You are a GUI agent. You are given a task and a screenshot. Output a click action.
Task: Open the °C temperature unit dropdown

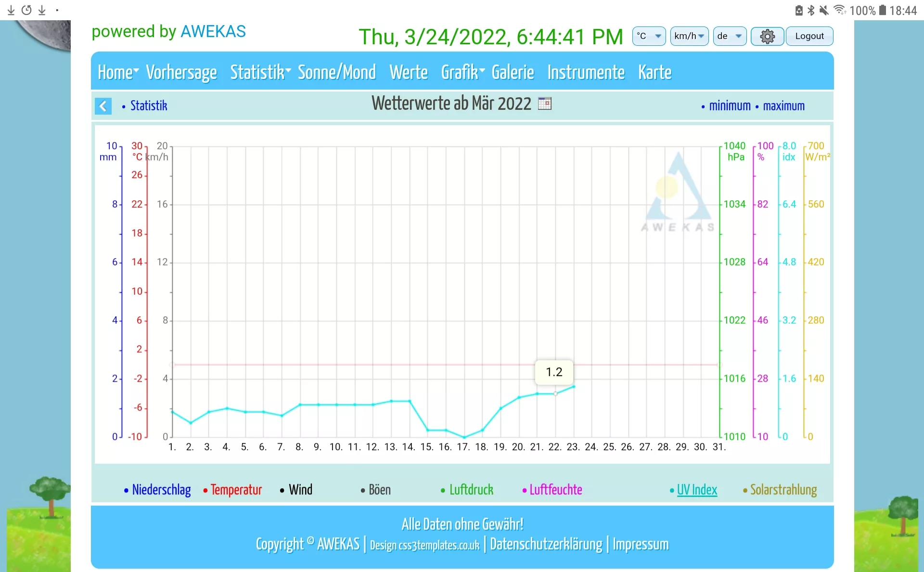[x=649, y=36]
